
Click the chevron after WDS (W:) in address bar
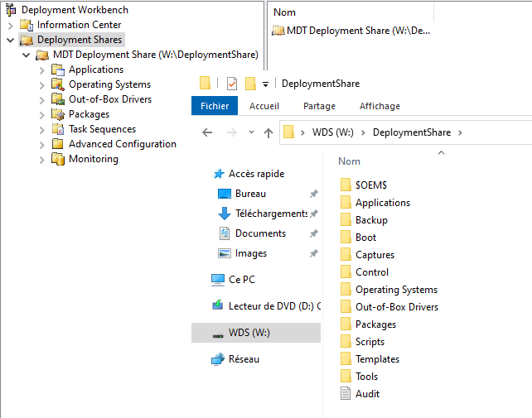(363, 132)
